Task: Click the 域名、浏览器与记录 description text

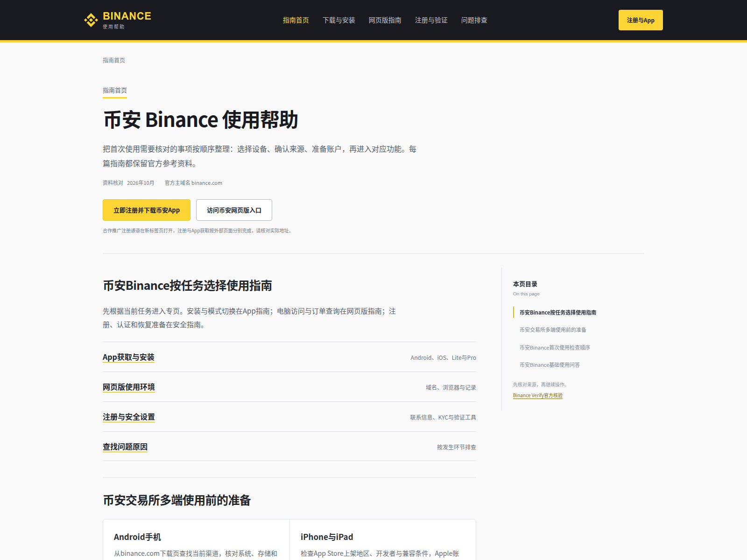Action: pyautogui.click(x=451, y=388)
